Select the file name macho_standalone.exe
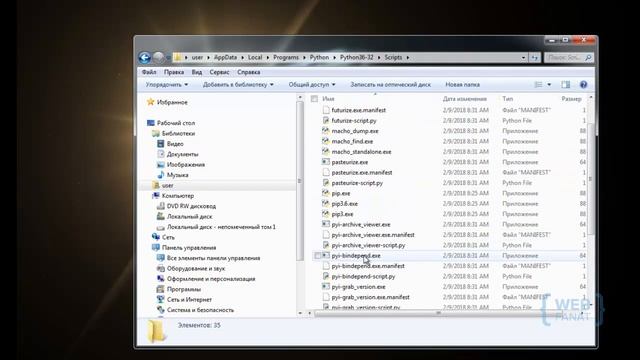The width and height of the screenshot is (640, 360). coord(361,151)
